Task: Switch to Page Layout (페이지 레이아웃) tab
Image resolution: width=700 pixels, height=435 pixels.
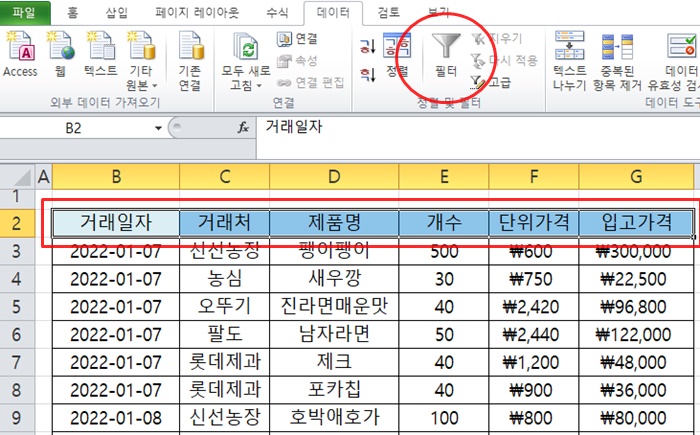Action: click(197, 13)
